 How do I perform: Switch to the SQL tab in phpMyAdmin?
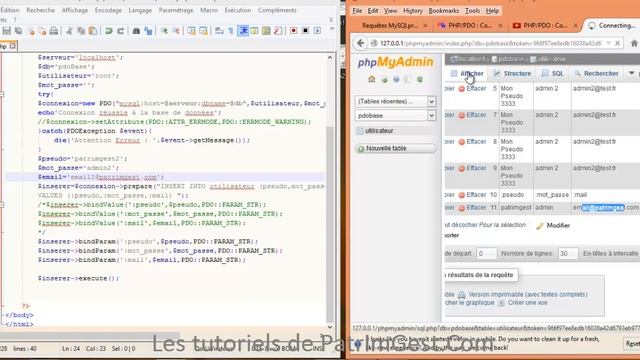pos(552,73)
